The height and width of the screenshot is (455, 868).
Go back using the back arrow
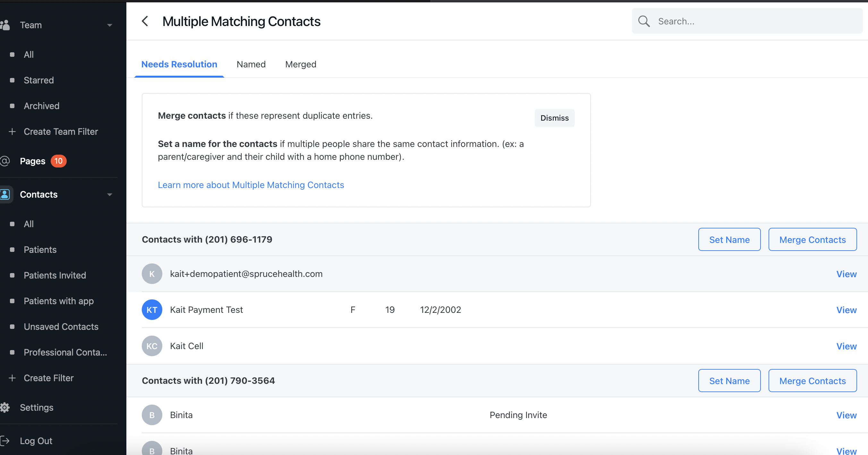click(145, 21)
